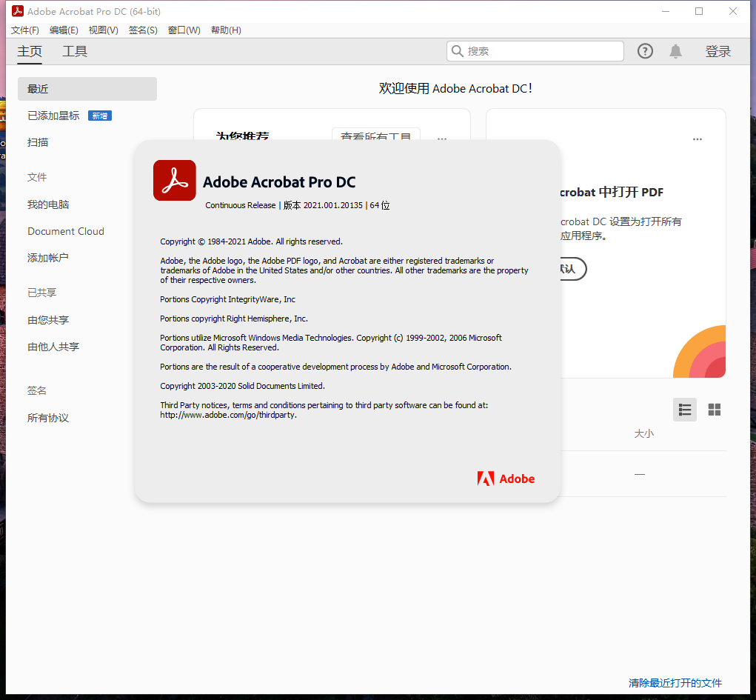Open the overflow menu on the right panel
The height and width of the screenshot is (700, 756).
coord(697,139)
